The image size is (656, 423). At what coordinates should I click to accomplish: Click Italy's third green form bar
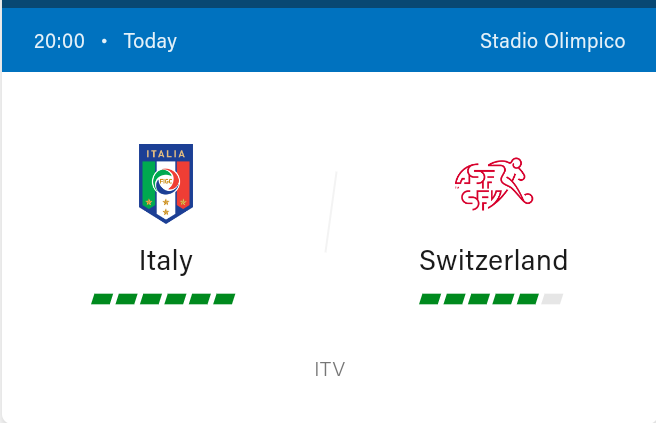click(151, 299)
